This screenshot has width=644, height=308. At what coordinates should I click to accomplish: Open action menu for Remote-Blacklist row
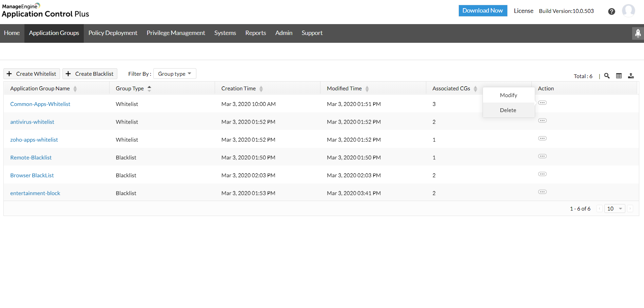point(542,156)
